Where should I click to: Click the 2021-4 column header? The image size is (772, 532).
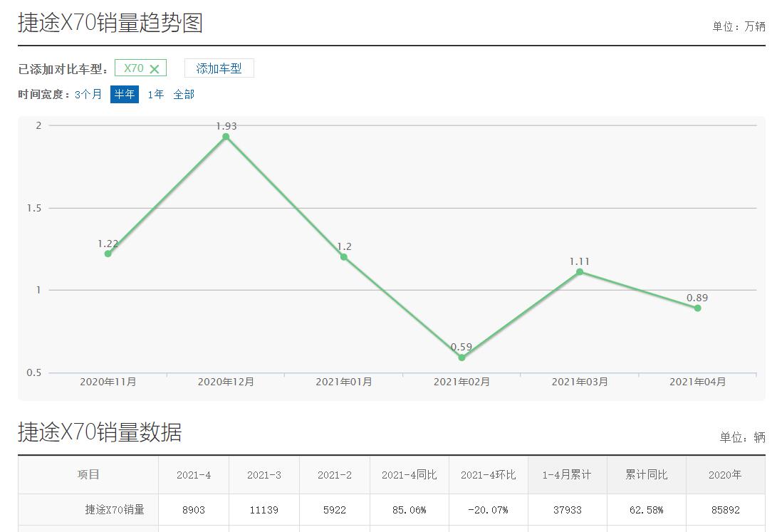pos(194,475)
